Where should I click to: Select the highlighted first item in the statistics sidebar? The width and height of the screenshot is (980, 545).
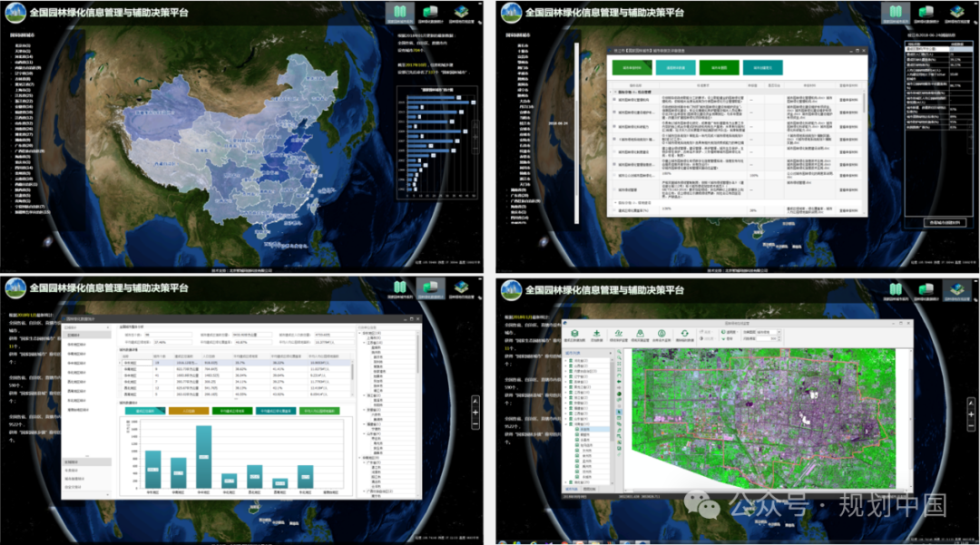point(87,336)
